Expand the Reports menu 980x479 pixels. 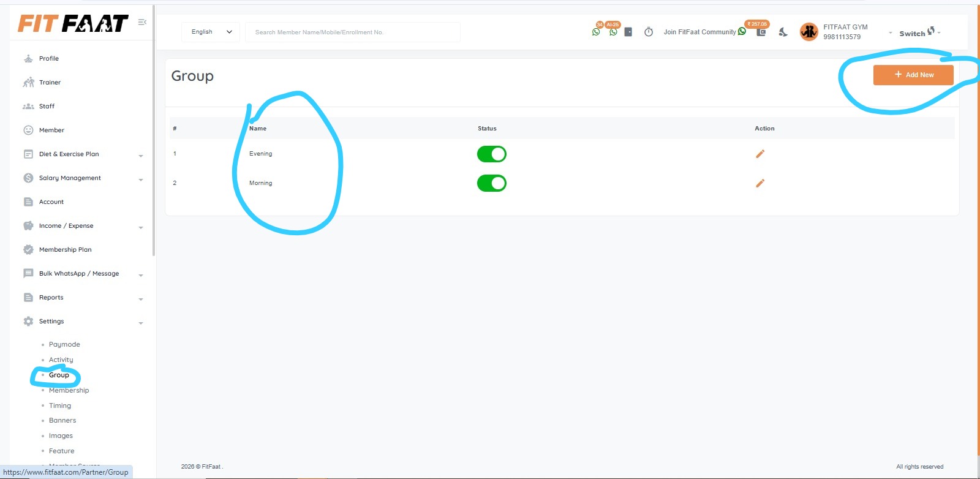click(x=82, y=298)
